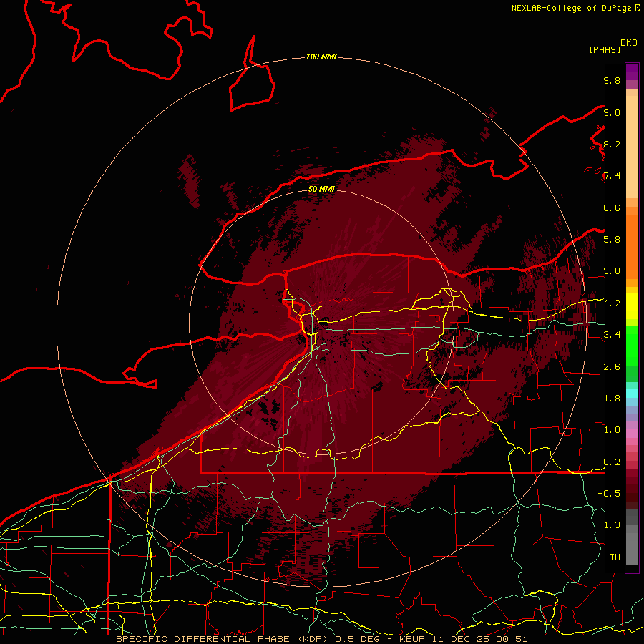
Task: Click SPECIFIC DIFFERENTIAL PHASE (KDP) footer text
Action: point(223,639)
